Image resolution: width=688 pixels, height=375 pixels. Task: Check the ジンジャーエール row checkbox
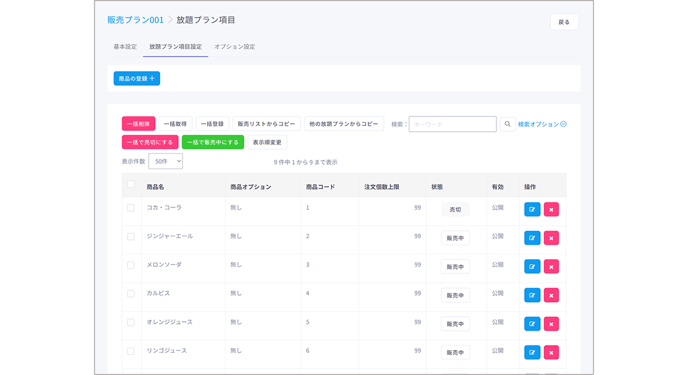(131, 236)
